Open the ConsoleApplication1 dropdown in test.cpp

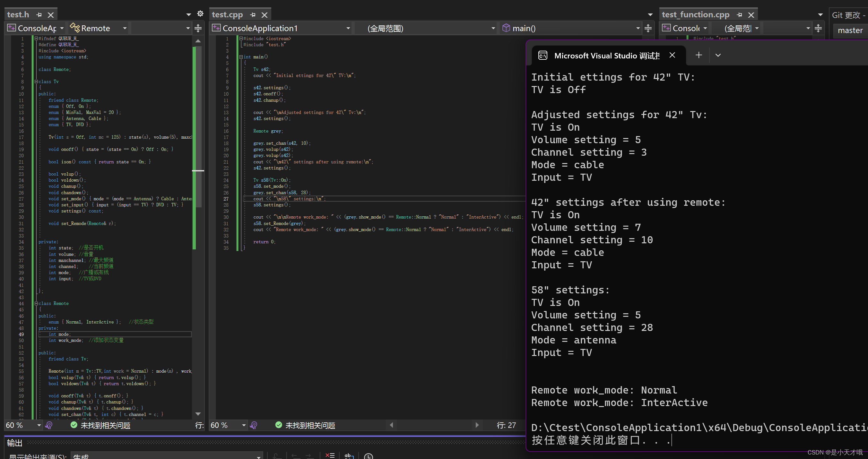[x=348, y=28]
